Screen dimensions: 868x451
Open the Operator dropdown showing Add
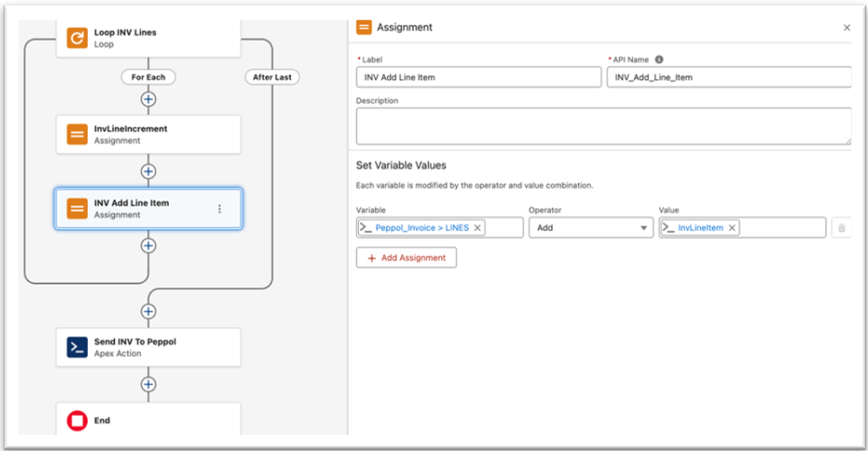(590, 228)
